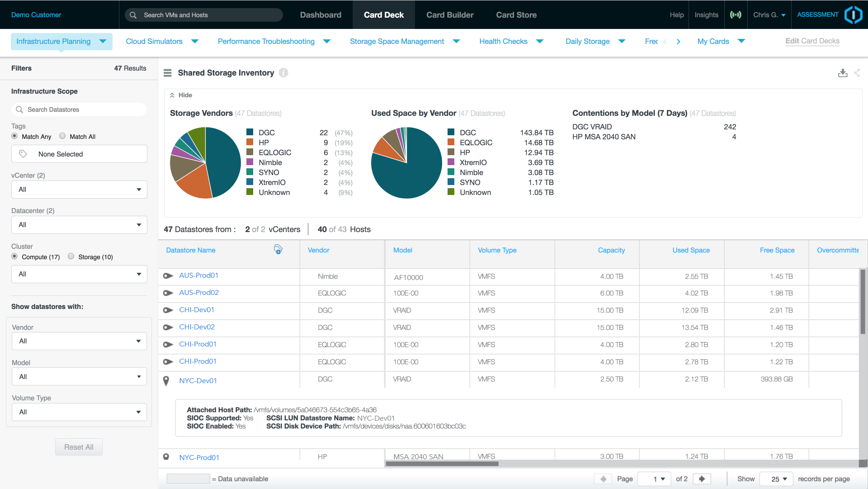Image resolution: width=868 pixels, height=489 pixels.
Task: Click the download export icon
Action: (x=843, y=73)
